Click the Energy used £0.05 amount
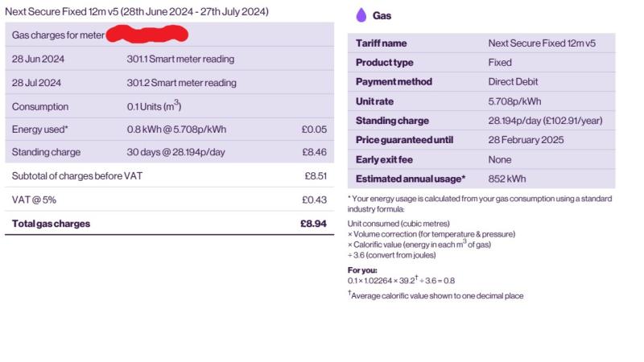 (x=314, y=130)
